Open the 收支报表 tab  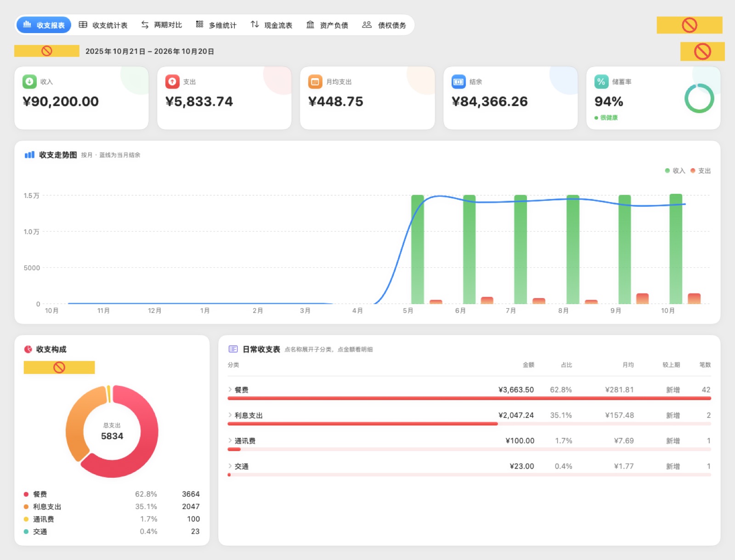click(x=44, y=25)
